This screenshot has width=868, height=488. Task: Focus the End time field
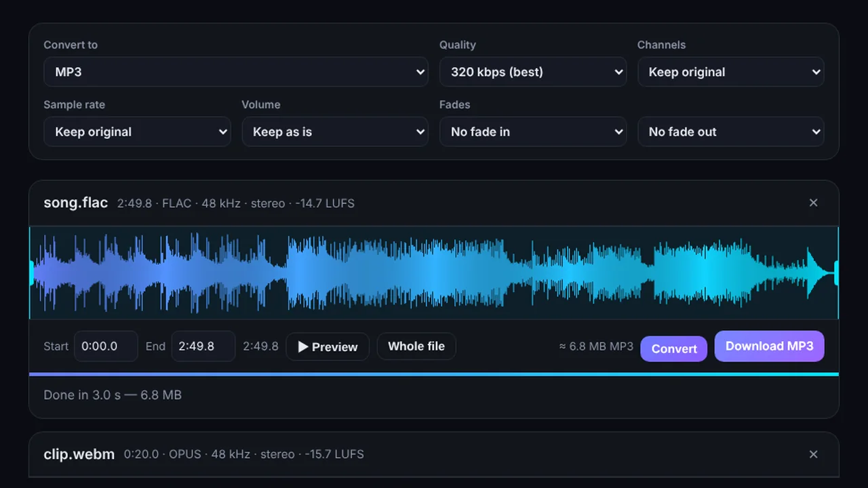click(x=203, y=346)
